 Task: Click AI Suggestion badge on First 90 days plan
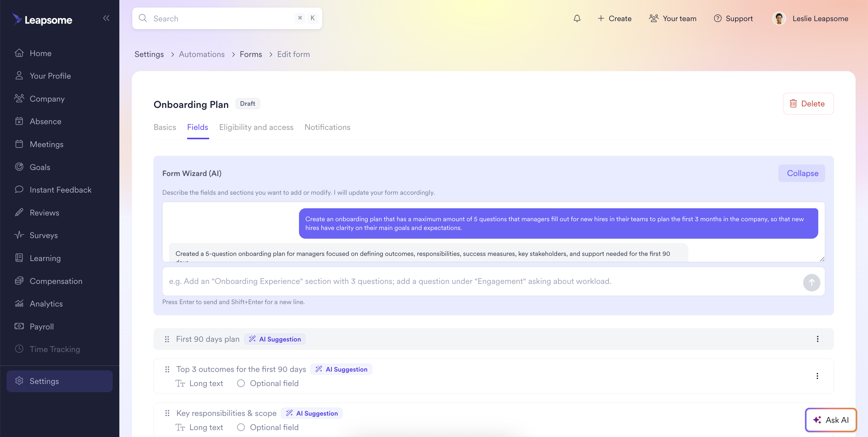275,339
